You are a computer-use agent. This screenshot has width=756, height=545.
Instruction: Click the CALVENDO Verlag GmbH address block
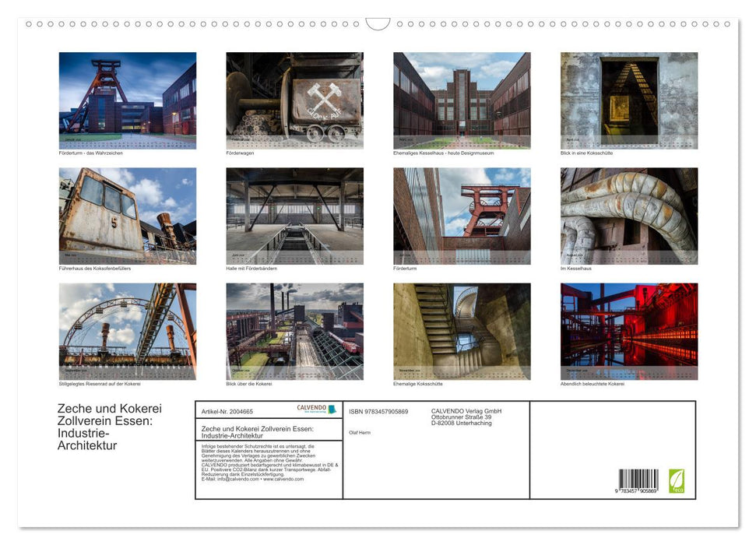[x=466, y=415]
